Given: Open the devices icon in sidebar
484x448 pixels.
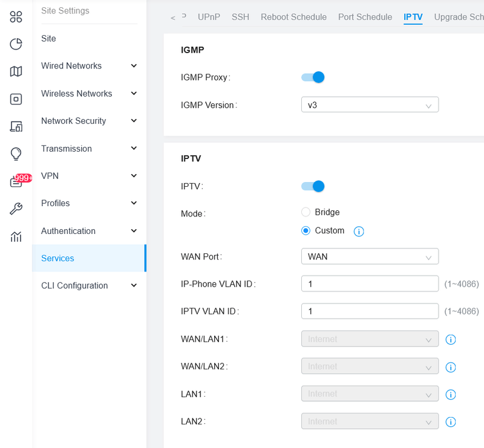Looking at the screenshot, I should [x=16, y=99].
